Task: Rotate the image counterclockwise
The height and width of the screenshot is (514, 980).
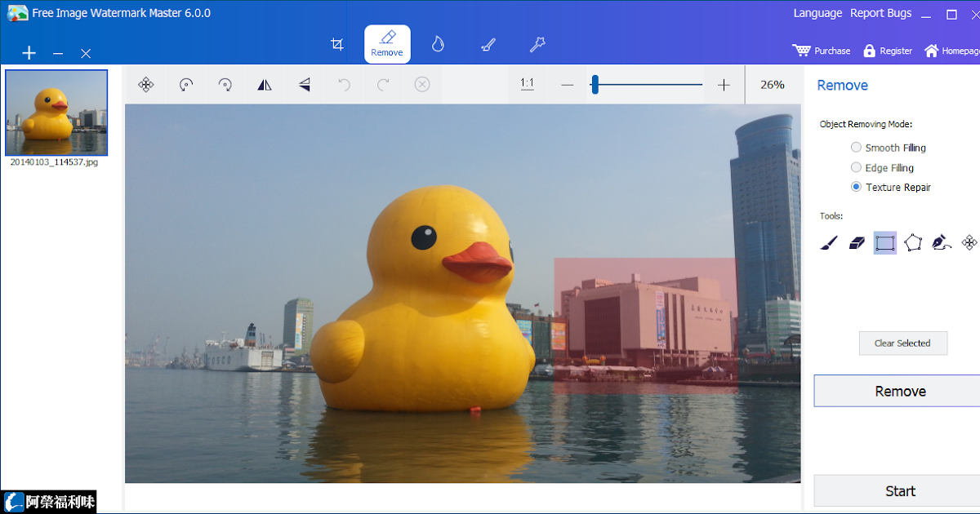Action: click(185, 84)
